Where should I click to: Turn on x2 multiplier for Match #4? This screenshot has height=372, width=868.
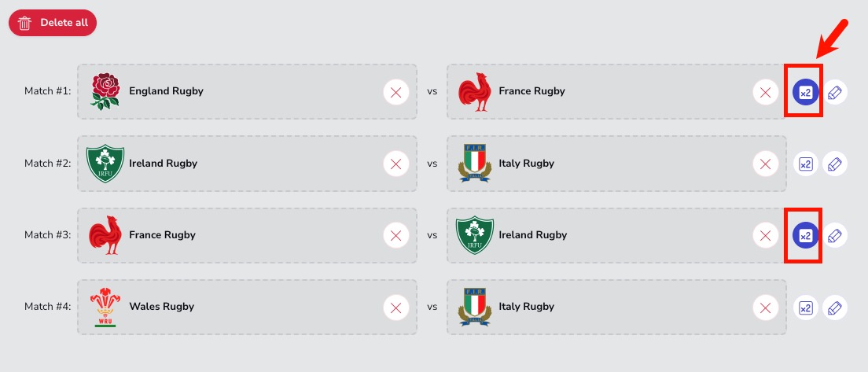coord(805,308)
